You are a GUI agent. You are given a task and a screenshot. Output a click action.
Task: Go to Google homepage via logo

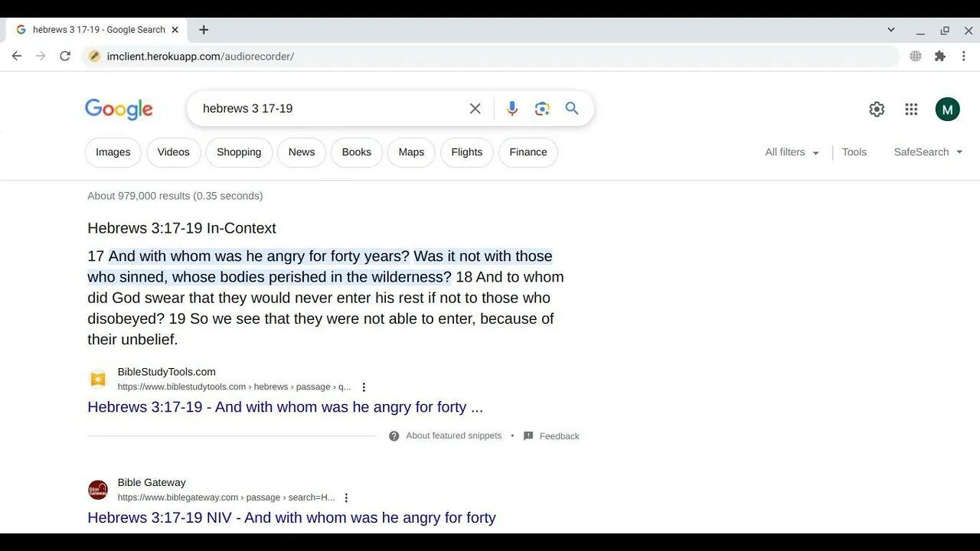tap(119, 109)
